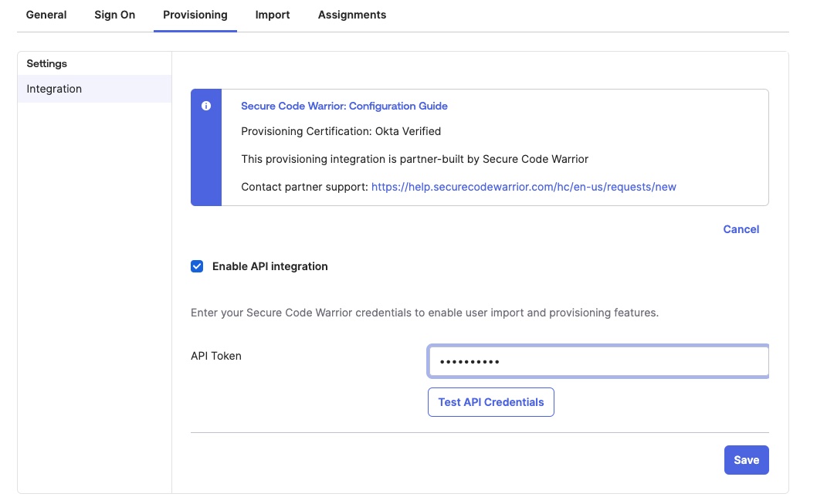Click the info icon in the blue banner
This screenshot has height=504, width=817.
click(206, 106)
